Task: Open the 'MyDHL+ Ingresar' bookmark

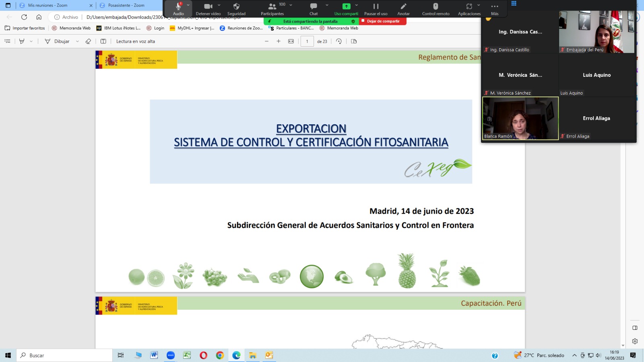Action: (192, 28)
